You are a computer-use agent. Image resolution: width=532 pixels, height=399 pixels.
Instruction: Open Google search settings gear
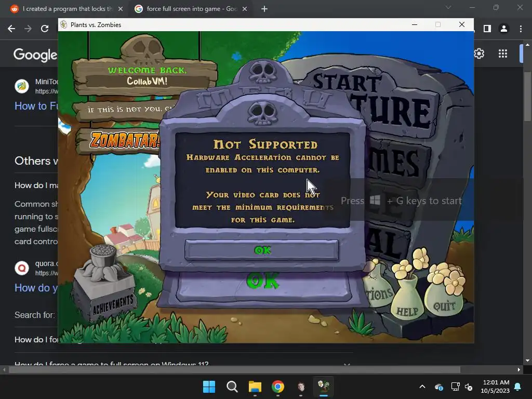pyautogui.click(x=478, y=54)
